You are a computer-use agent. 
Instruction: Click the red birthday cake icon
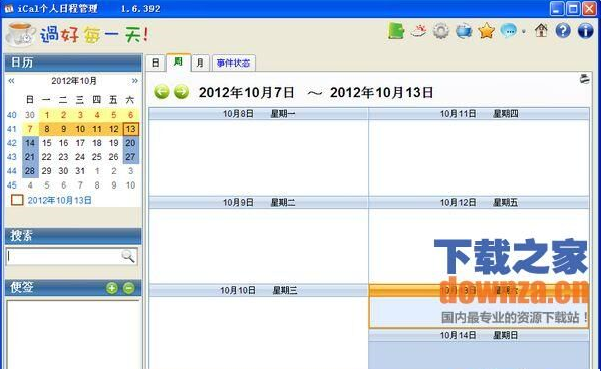point(418,31)
